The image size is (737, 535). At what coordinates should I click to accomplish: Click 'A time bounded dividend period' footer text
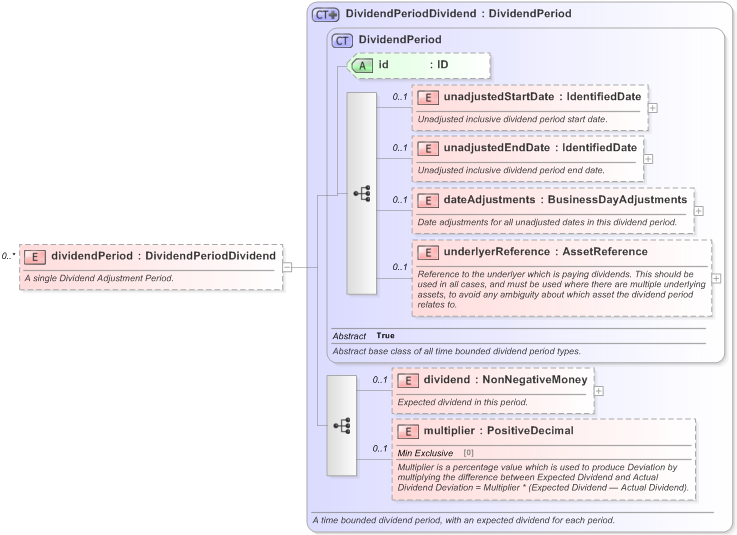(x=463, y=520)
